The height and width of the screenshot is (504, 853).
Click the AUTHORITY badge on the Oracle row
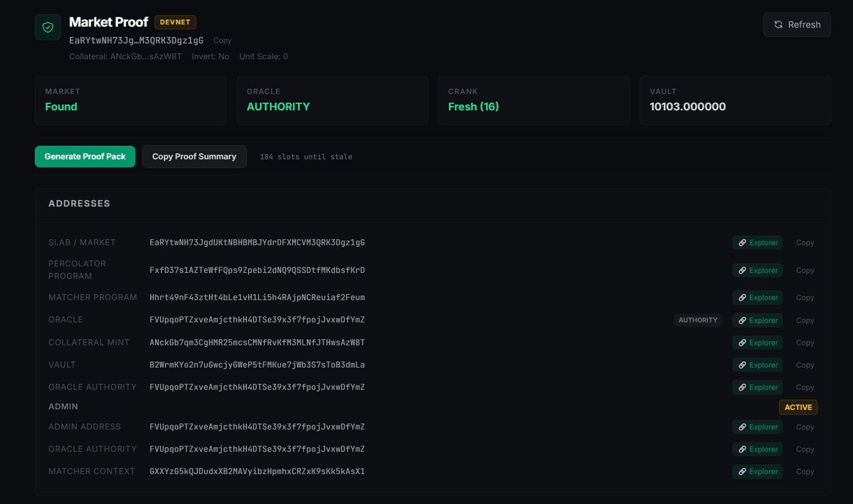[698, 320]
